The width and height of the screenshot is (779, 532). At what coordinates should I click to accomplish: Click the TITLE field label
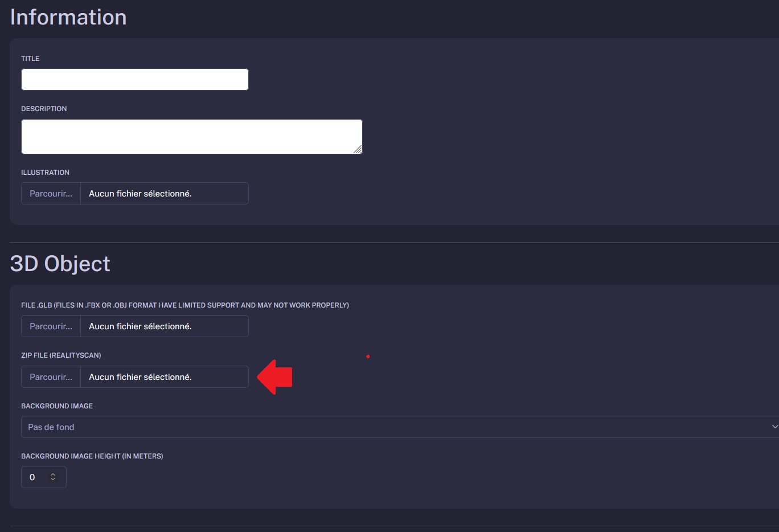30,59
